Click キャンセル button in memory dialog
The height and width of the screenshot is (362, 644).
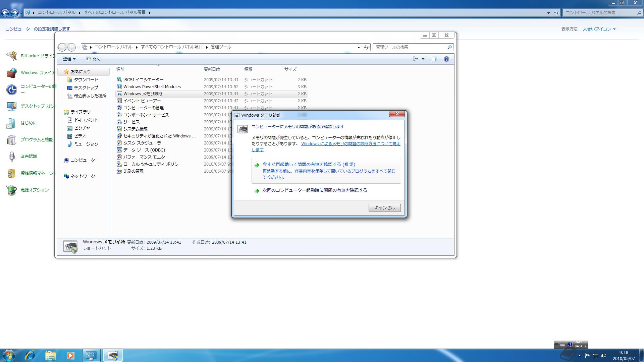[x=384, y=208]
